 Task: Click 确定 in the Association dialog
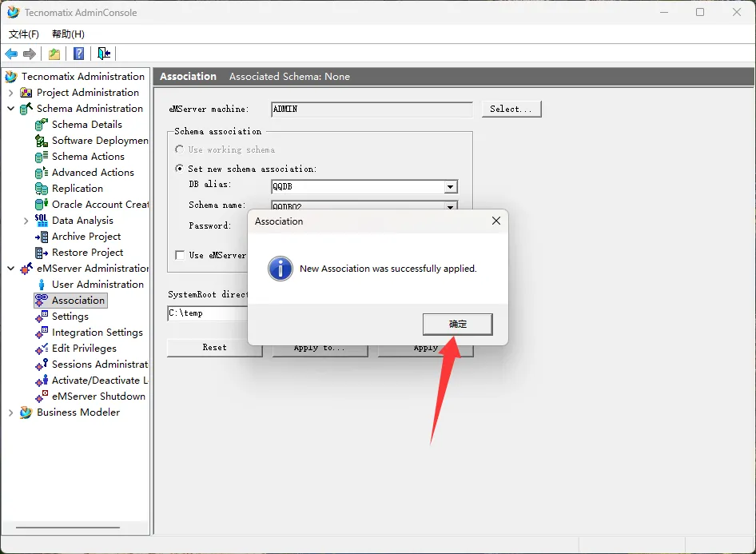(x=458, y=324)
